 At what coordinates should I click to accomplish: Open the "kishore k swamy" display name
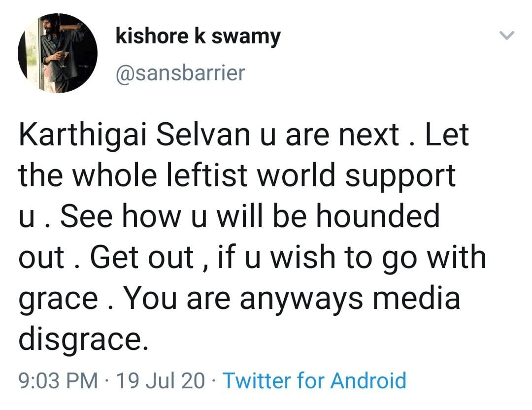[x=198, y=36]
